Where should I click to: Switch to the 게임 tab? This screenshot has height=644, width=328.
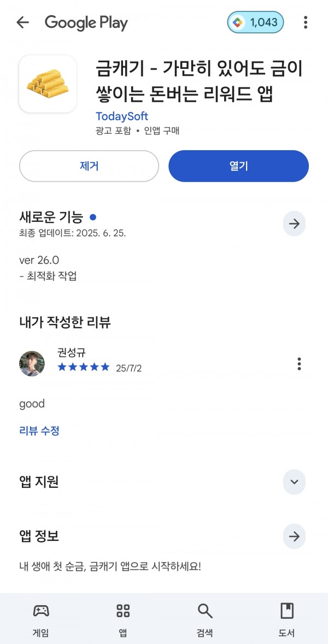tap(40, 619)
